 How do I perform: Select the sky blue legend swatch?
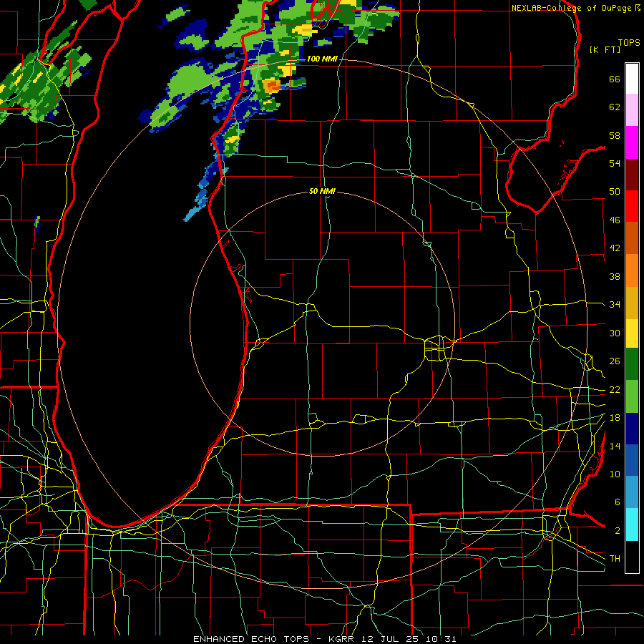pos(632,492)
